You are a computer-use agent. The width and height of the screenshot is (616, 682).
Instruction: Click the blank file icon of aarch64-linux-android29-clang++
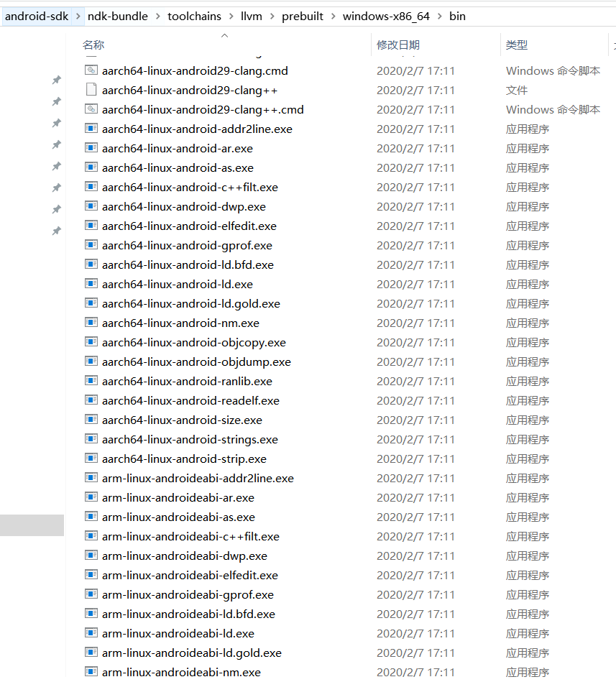click(x=91, y=90)
